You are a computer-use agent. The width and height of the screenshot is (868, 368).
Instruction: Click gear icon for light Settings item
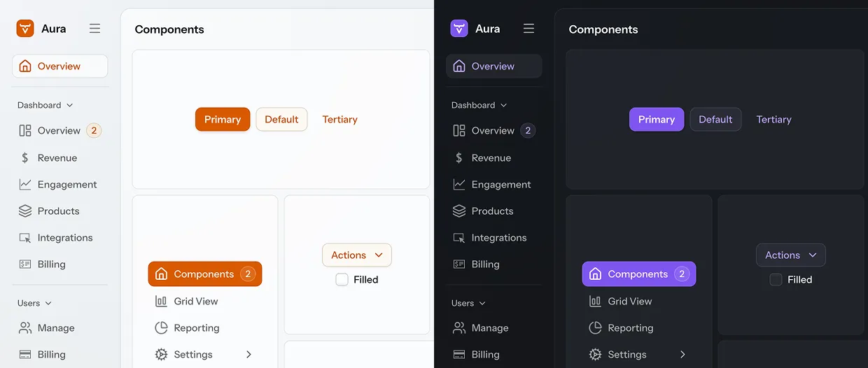click(161, 355)
